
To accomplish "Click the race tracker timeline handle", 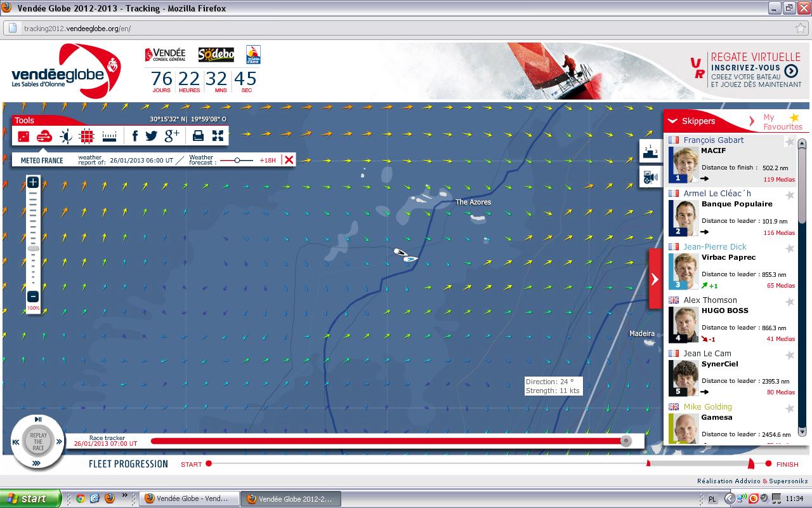I will pos(626,441).
